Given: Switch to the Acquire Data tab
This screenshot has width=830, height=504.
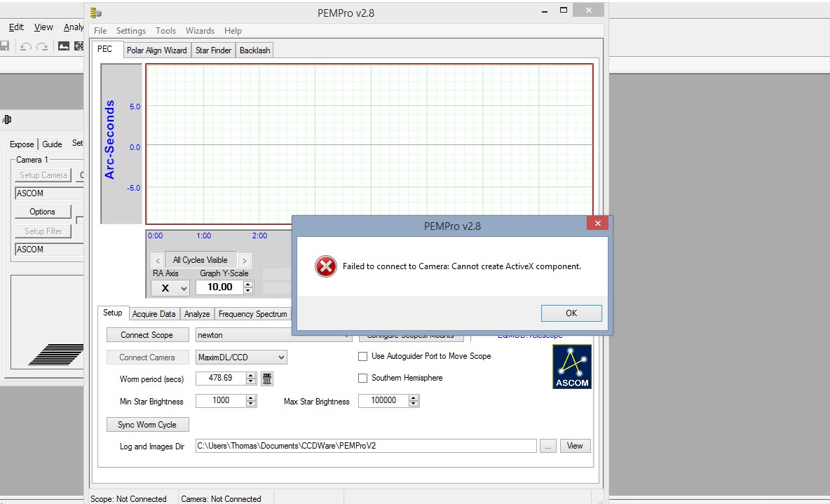Looking at the screenshot, I should 154,314.
